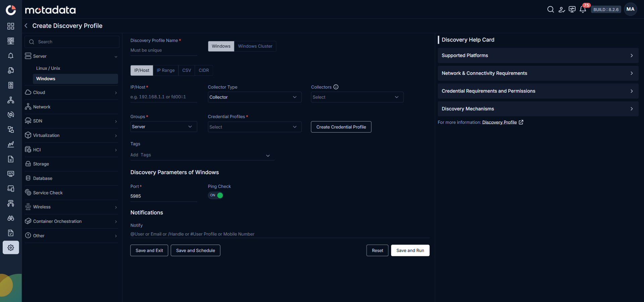The image size is (644, 302).
Task: Switch to the Windows Cluster tab
Action: coord(255,46)
